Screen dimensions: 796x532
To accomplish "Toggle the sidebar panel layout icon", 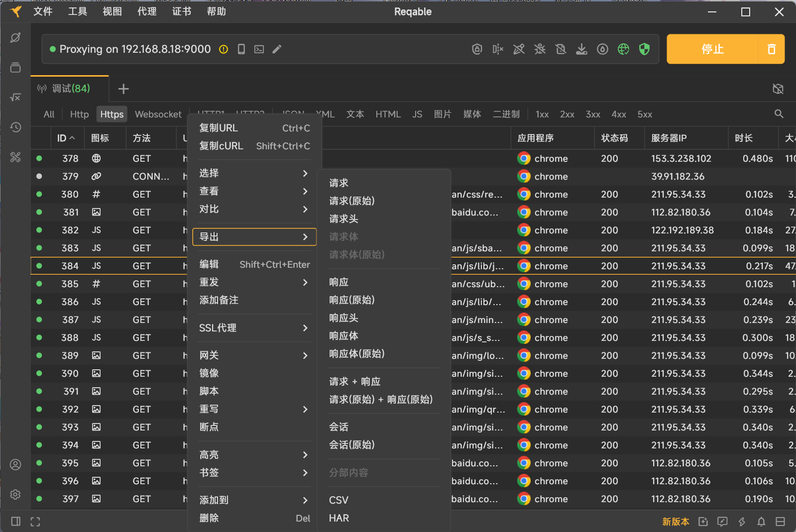I will pos(16,522).
